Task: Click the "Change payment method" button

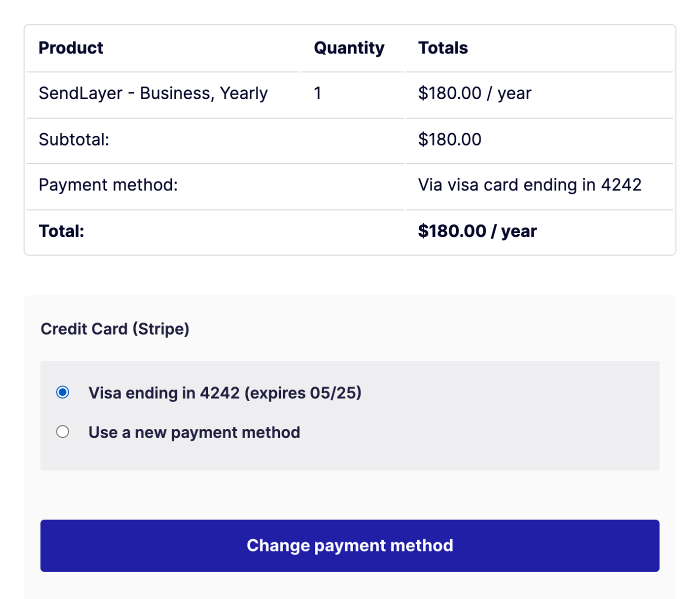Action: point(349,545)
